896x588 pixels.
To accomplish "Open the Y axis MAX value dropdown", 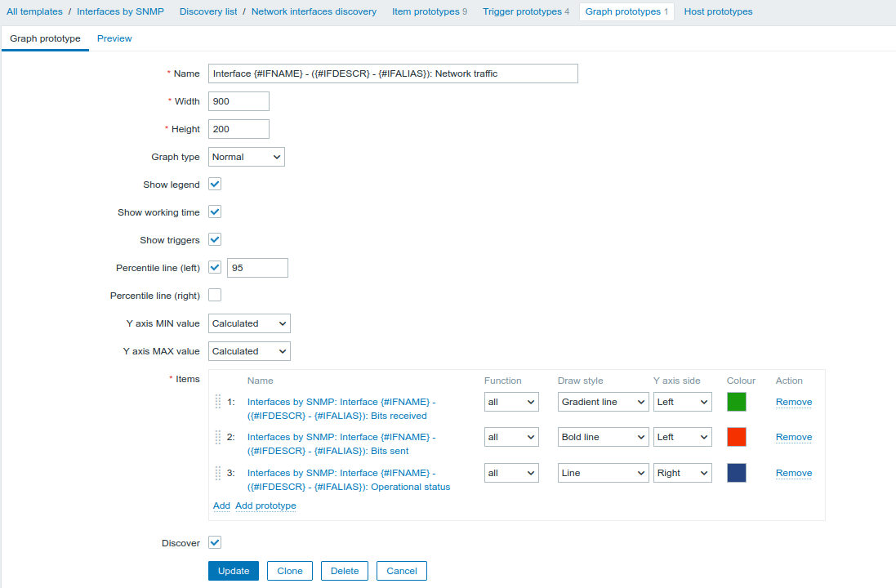I will tap(249, 351).
